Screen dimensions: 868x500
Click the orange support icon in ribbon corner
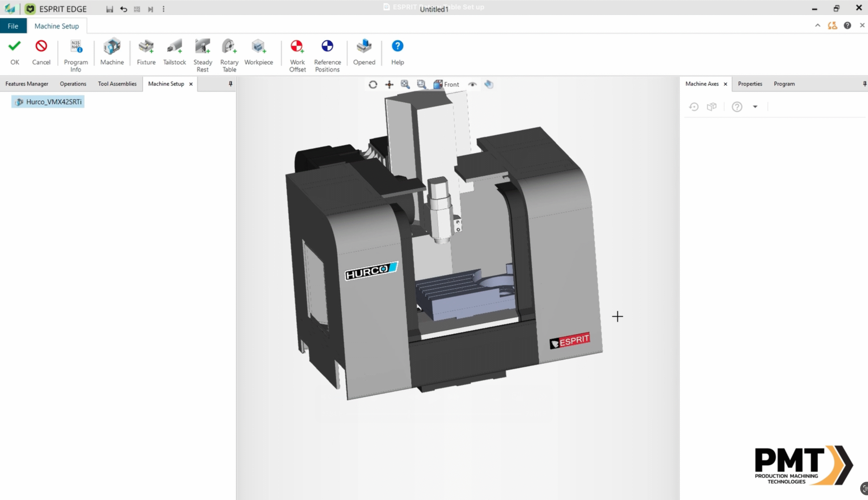(x=832, y=25)
